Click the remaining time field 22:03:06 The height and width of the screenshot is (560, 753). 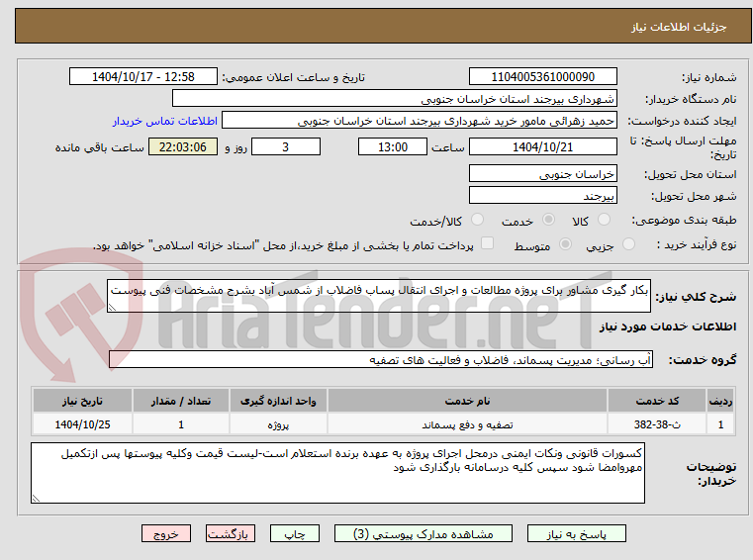183,147
